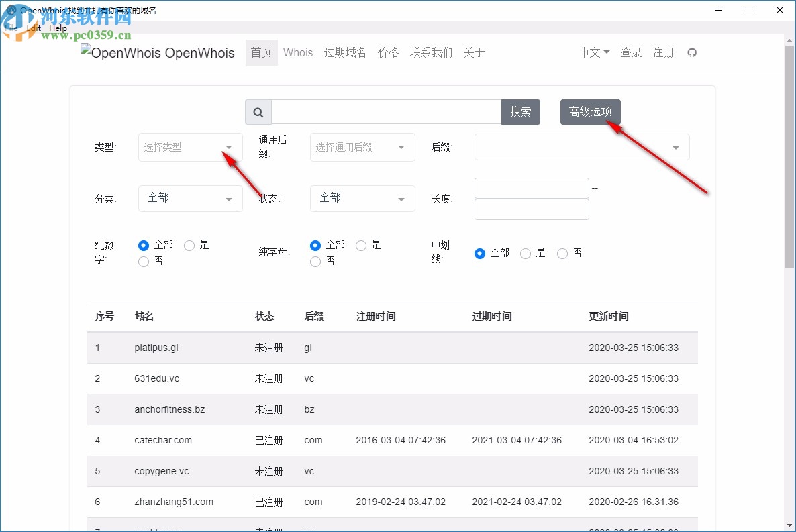Click inside the minimum 长度 input field

[532, 188]
